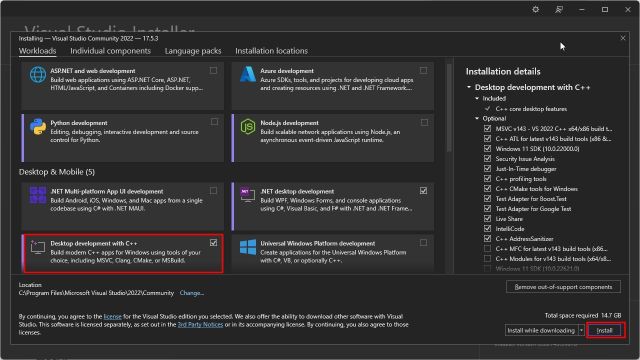The width and height of the screenshot is (640, 360).
Task: Uncheck the .NET desktop development workload
Action: tap(423, 191)
